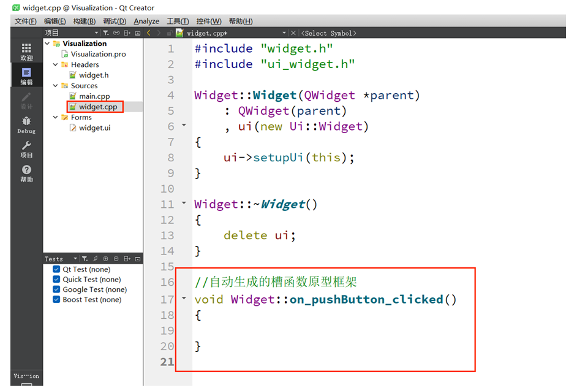Click the Visualization kit selector at bottom-left

point(26,378)
